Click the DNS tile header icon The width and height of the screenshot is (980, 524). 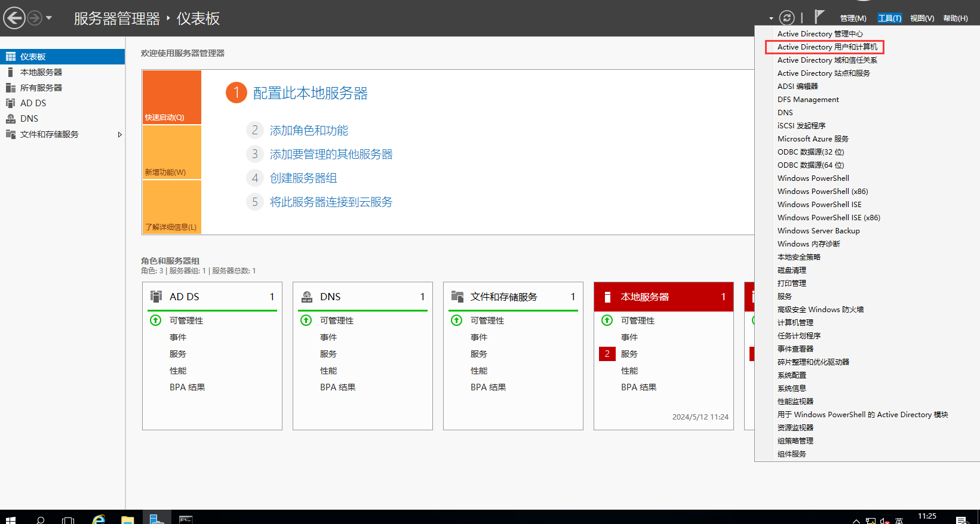pos(307,297)
